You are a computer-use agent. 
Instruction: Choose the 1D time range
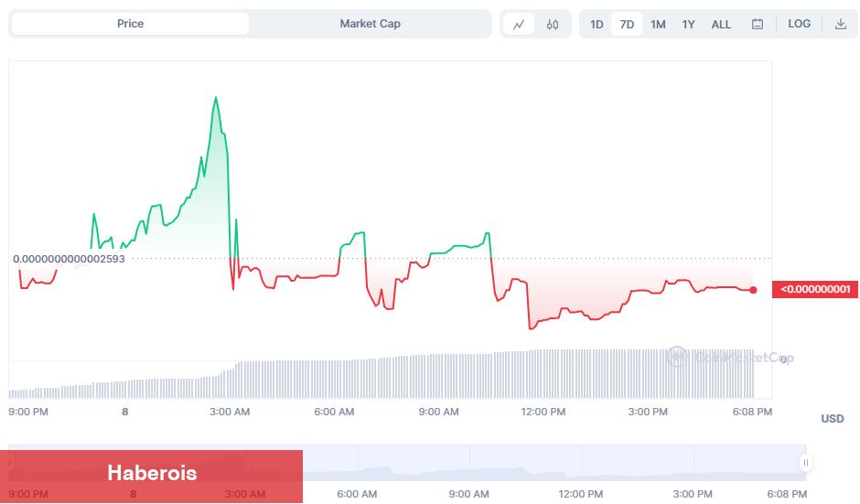[597, 24]
